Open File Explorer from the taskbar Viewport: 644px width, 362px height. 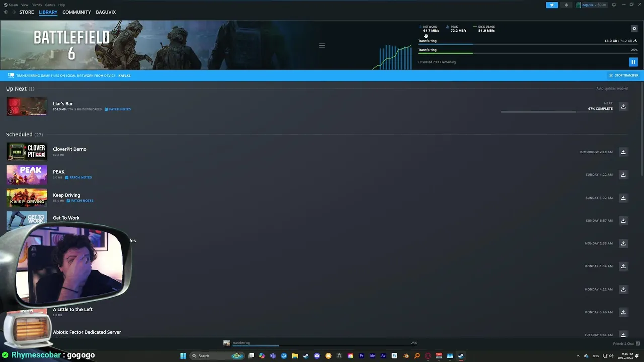point(295,356)
